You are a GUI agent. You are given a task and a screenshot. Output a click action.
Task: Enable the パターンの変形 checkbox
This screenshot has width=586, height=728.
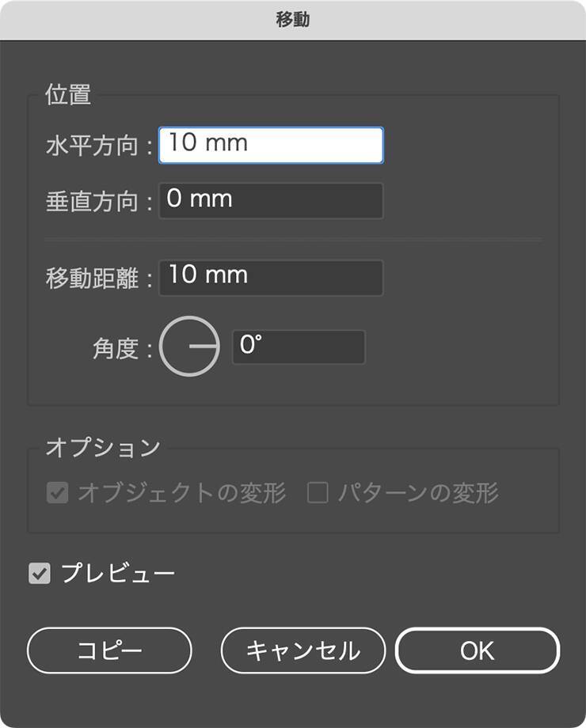point(318,494)
